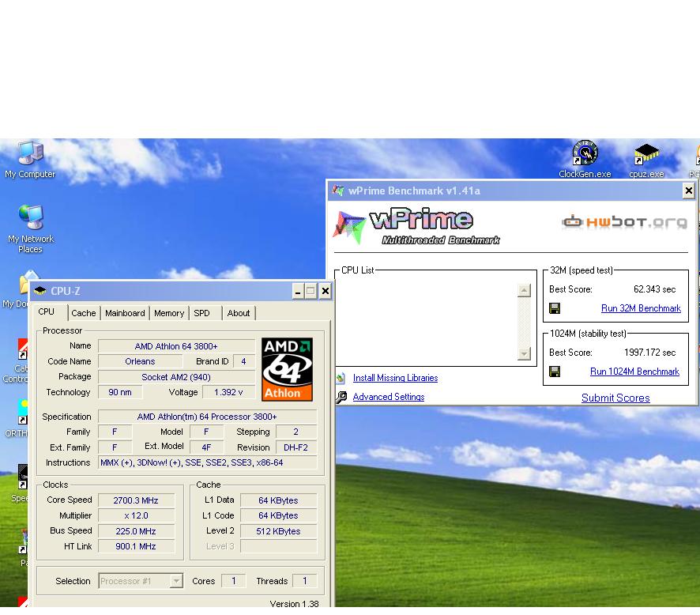Run 1024M Benchmark link in wPrime
Viewport: 700px width, 615px height.
[x=634, y=372]
